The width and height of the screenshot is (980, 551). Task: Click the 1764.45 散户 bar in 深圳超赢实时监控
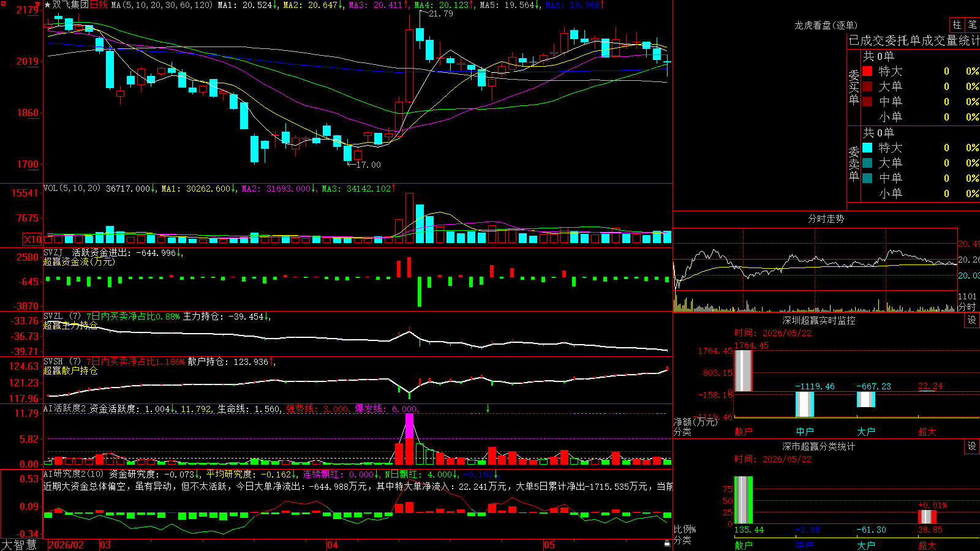[x=744, y=370]
